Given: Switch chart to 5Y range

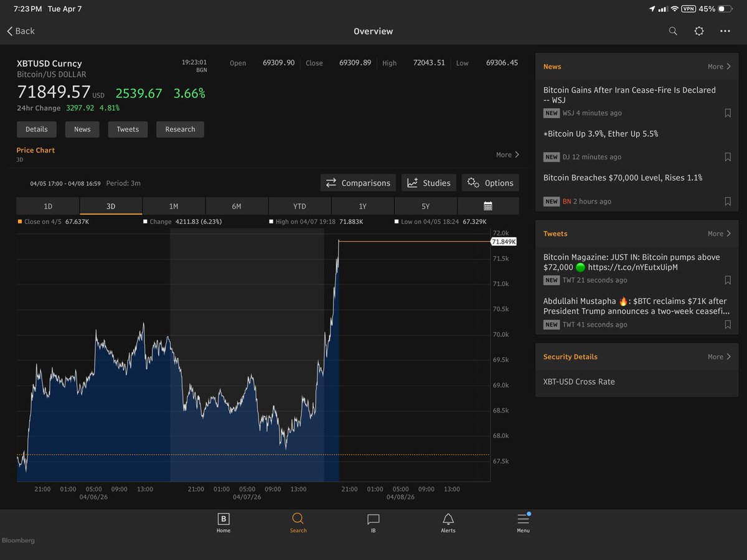Looking at the screenshot, I should [425, 206].
